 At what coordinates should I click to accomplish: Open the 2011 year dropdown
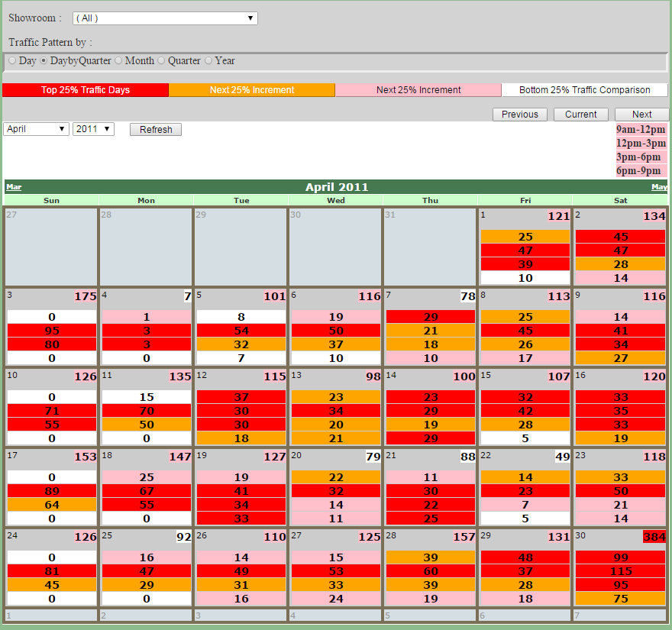[x=93, y=129]
